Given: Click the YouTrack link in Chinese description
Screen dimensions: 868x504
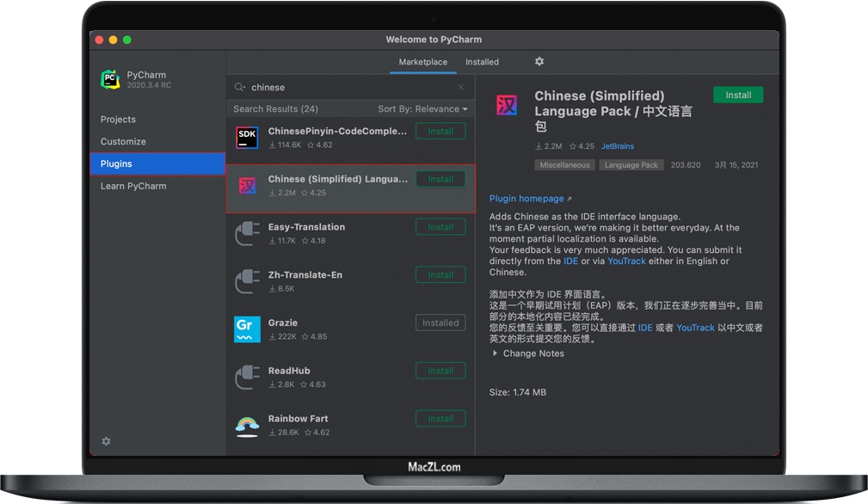Looking at the screenshot, I should tap(695, 328).
